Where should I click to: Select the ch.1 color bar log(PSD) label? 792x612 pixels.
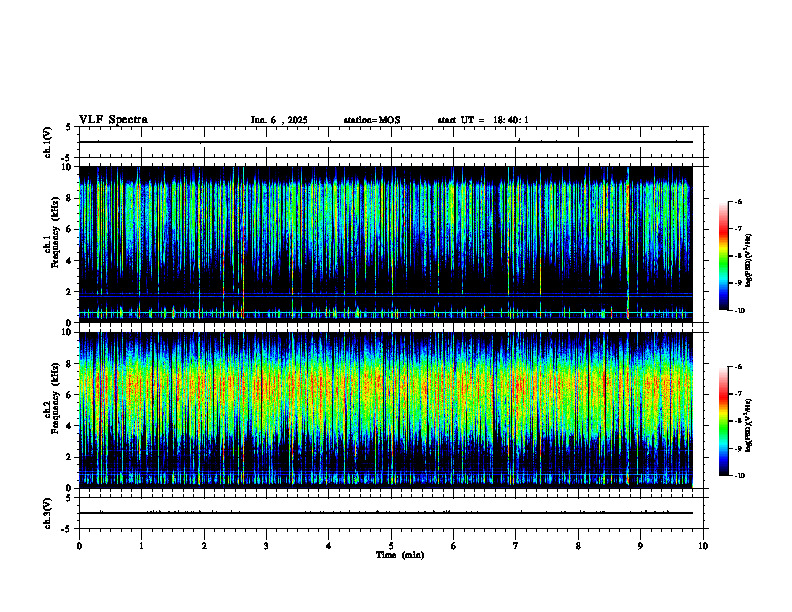pyautogui.click(x=749, y=260)
